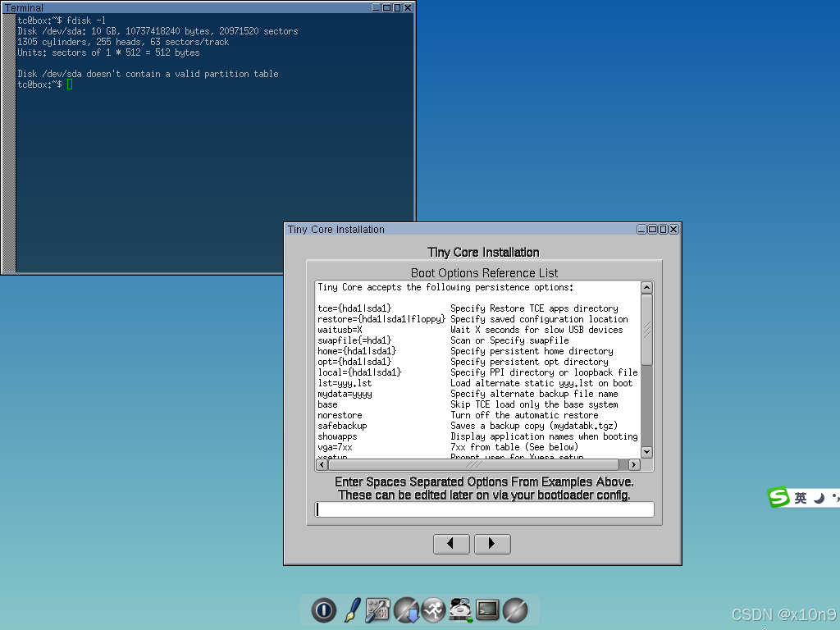Proceed to the next installer step with the right arrow

pyautogui.click(x=492, y=544)
